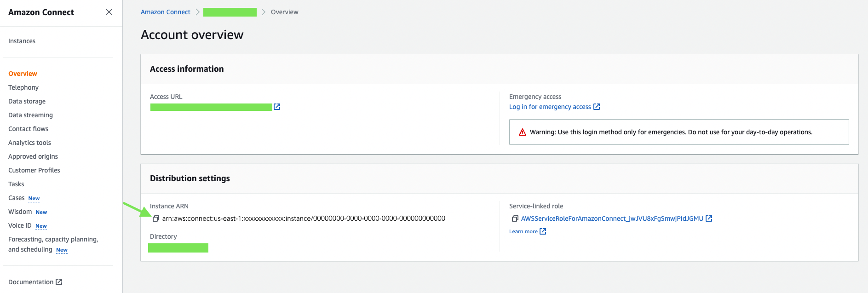Copy the Instance ARN to clipboard
Viewport: 868px width, 293px height.
tap(156, 218)
